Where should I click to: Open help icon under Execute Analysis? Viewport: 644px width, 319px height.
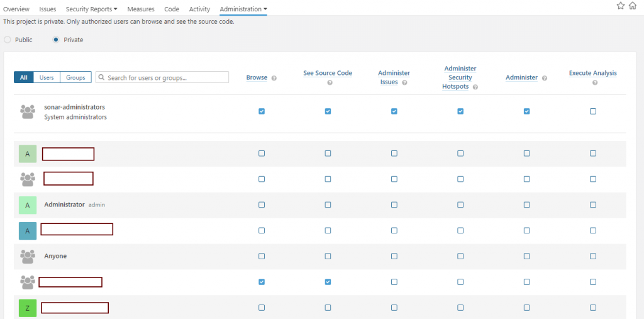click(595, 82)
